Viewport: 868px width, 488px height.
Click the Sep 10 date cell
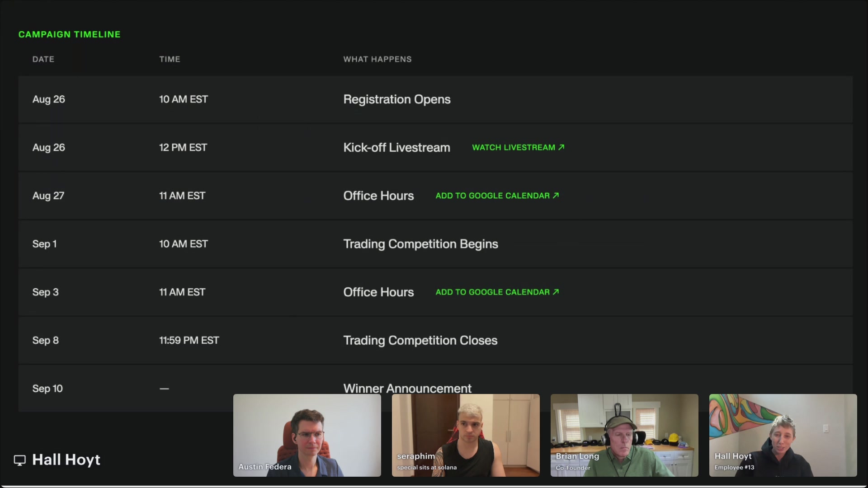(x=47, y=389)
